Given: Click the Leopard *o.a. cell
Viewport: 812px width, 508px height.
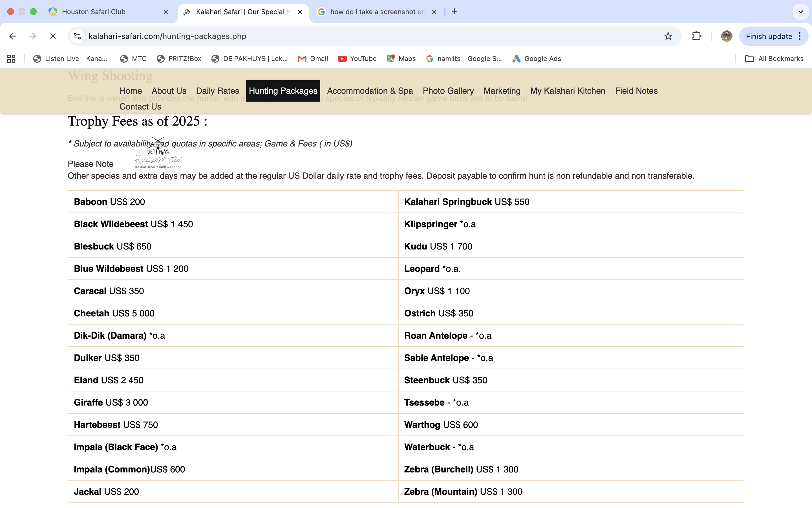Looking at the screenshot, I should pyautogui.click(x=571, y=269).
